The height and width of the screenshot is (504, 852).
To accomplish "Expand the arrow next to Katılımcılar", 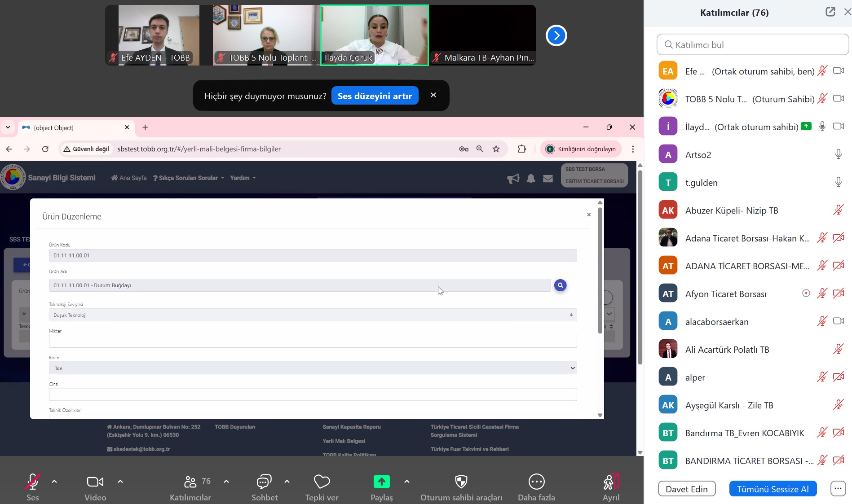I will point(226,482).
